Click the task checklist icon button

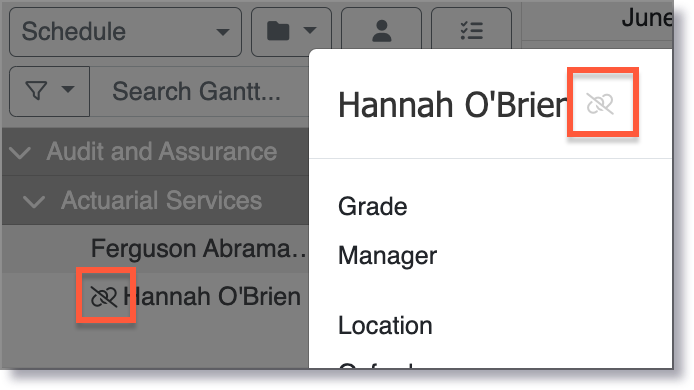(x=471, y=32)
